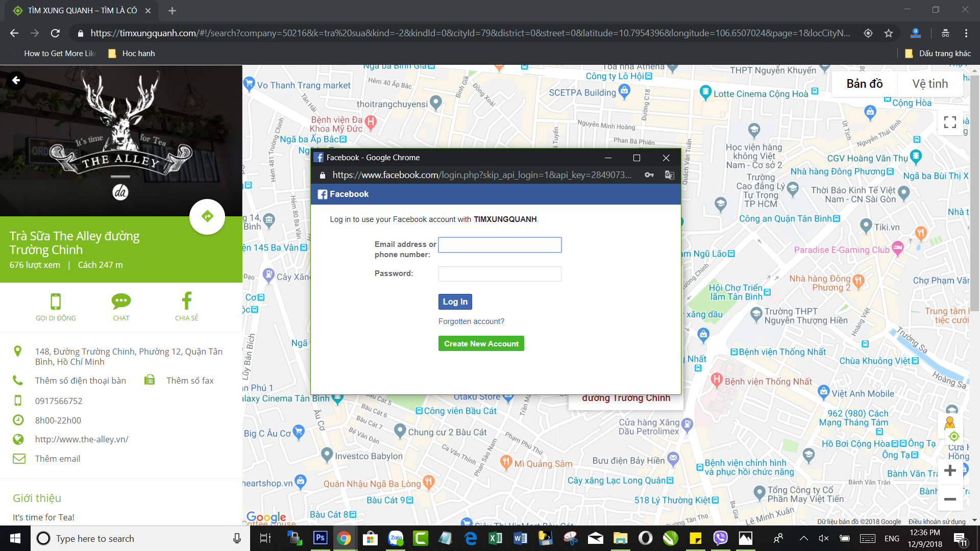Open Excel from the taskbar
Viewport: 980px width, 551px height.
coord(495,538)
